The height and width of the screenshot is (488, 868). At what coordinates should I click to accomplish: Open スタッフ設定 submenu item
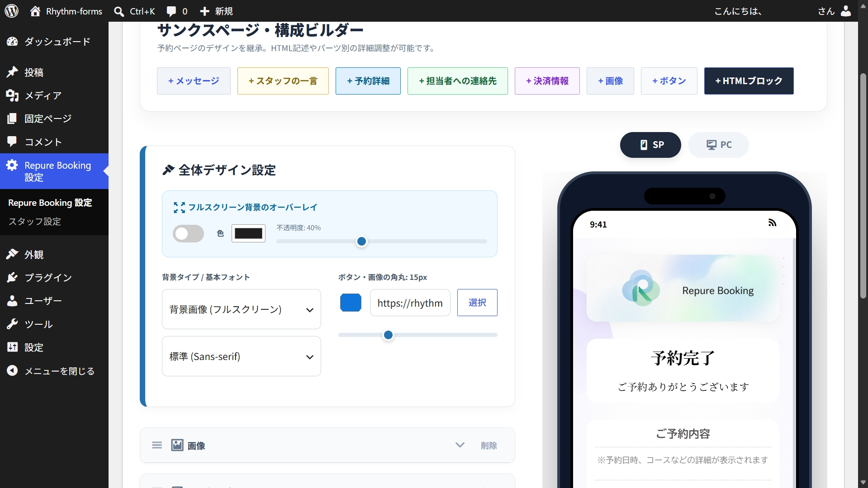click(x=35, y=222)
